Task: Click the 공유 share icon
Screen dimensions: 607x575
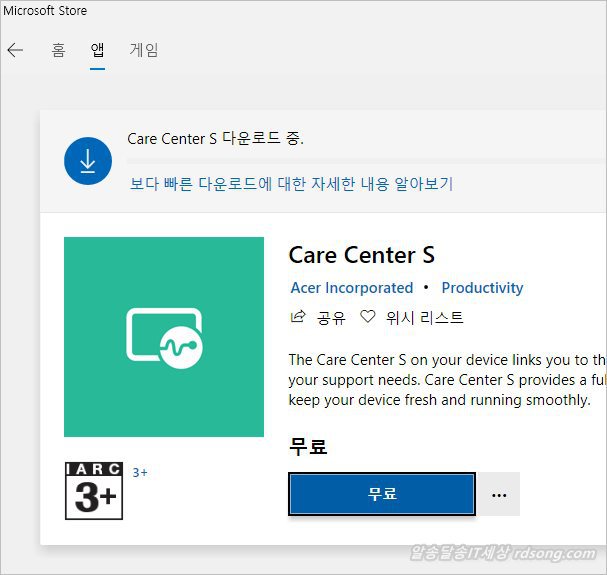Action: pos(297,318)
